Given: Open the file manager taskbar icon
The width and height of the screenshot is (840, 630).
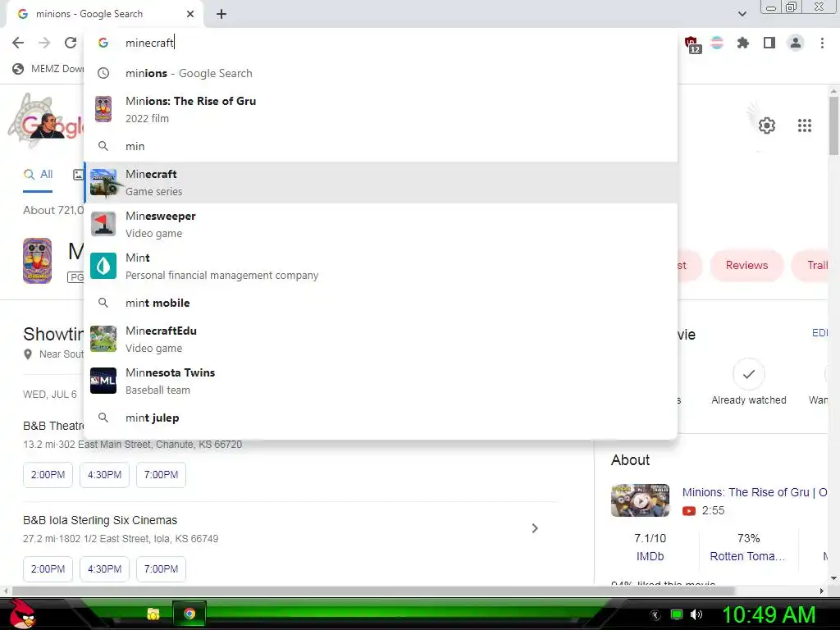Looking at the screenshot, I should pos(153,614).
